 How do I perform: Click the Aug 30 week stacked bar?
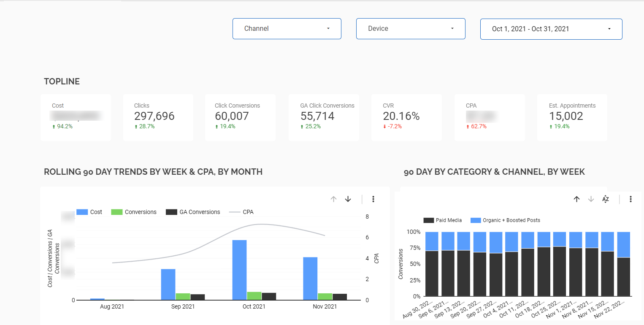tap(432, 264)
